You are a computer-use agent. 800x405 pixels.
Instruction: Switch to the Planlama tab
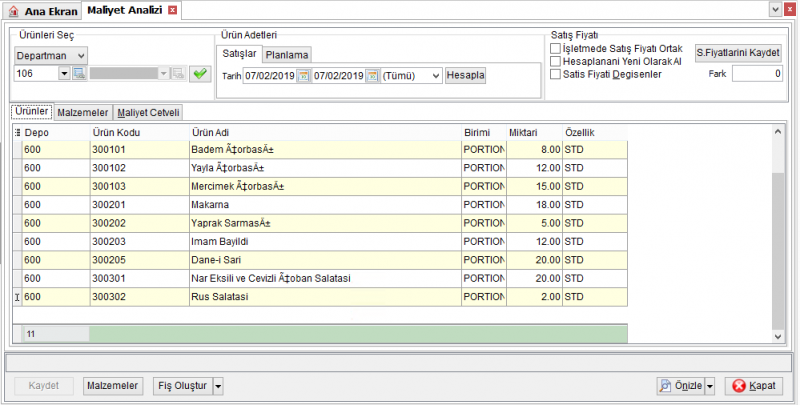[287, 55]
